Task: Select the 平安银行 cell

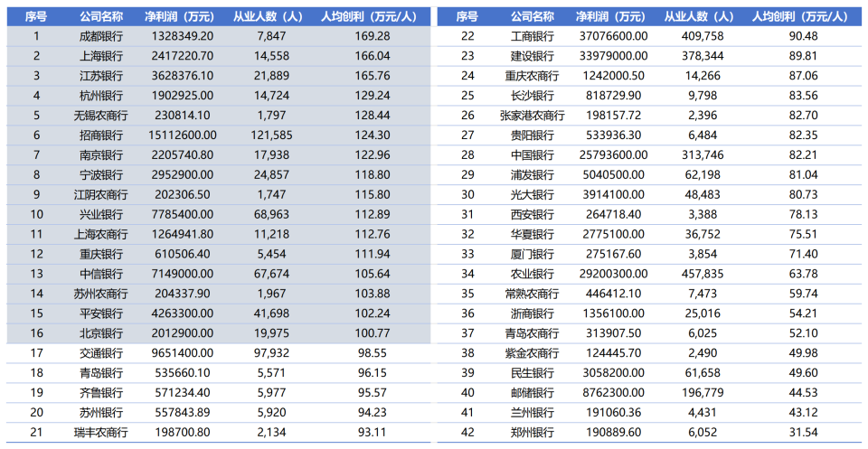Action: tap(100, 313)
